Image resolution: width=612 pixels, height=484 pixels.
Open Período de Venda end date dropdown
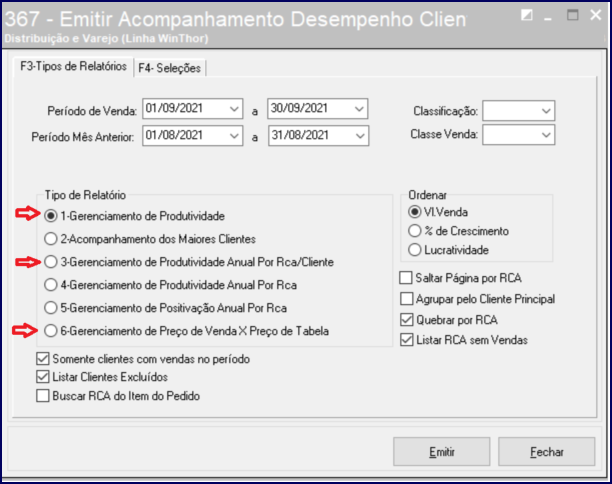[359, 109]
